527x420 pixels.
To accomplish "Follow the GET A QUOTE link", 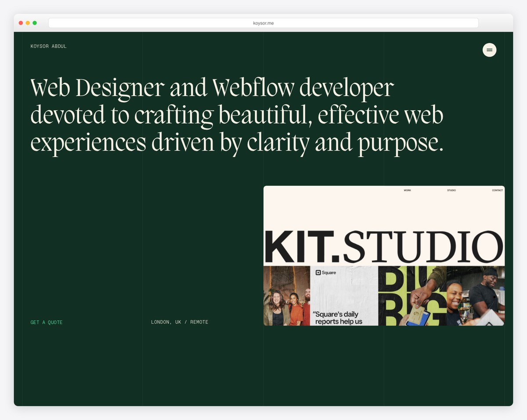I will 46,322.
